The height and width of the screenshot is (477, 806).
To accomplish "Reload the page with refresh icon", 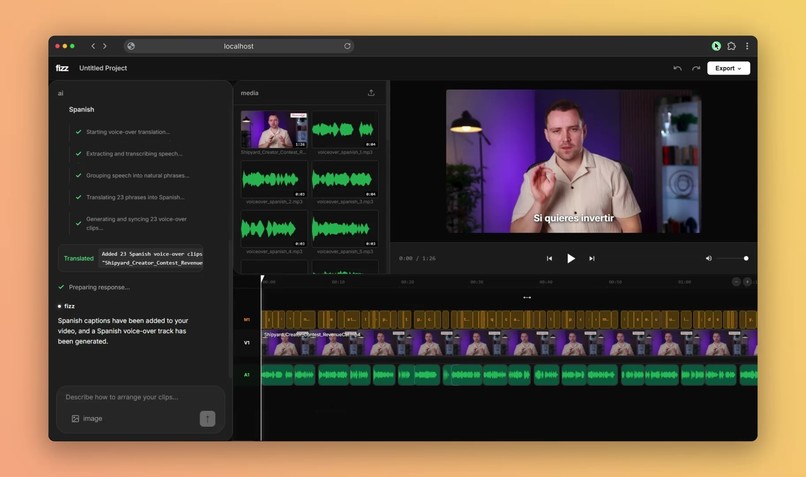I will (x=347, y=46).
